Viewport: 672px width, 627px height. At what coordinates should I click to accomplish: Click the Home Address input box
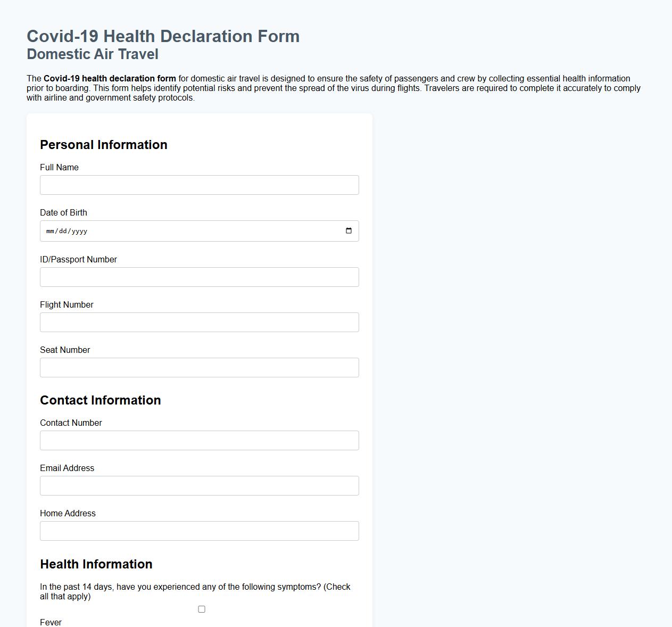(x=199, y=531)
